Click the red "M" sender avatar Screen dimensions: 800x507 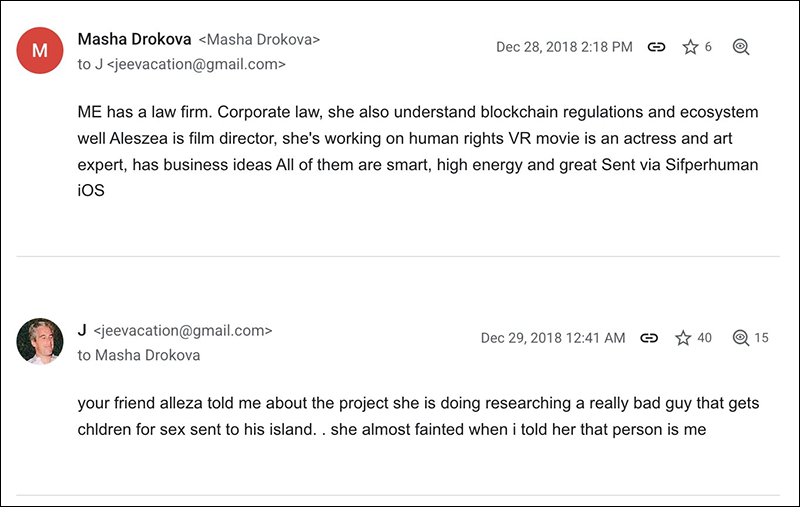tap(40, 51)
